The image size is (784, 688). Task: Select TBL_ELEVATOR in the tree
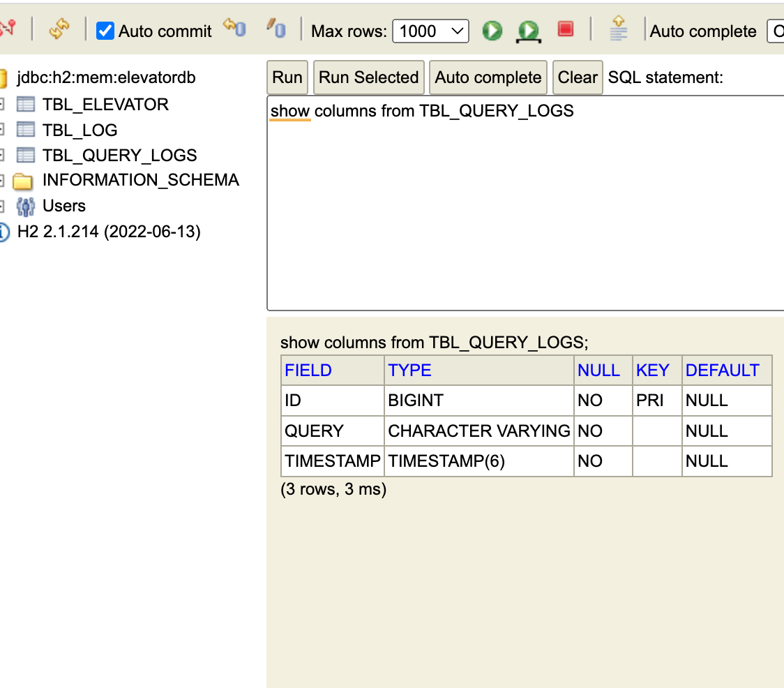tap(105, 105)
